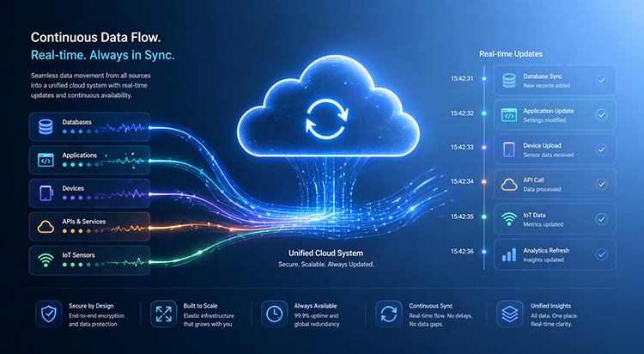Click the sync arrows inside the cloud
This screenshot has width=644, height=354.
[327, 119]
